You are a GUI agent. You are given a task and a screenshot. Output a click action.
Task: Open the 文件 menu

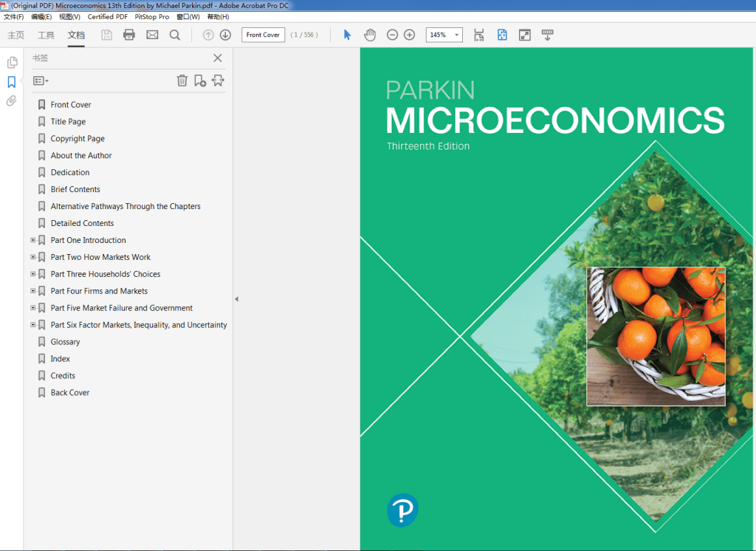point(15,16)
